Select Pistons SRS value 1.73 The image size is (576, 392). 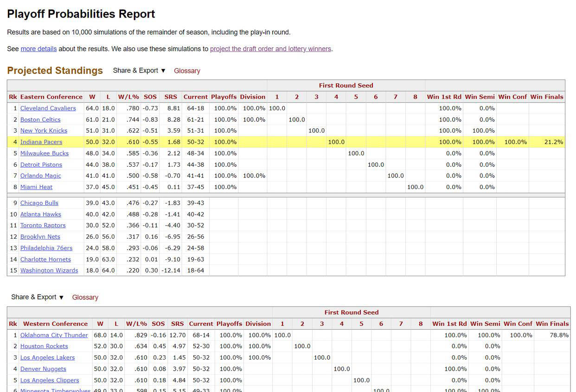[x=171, y=164]
